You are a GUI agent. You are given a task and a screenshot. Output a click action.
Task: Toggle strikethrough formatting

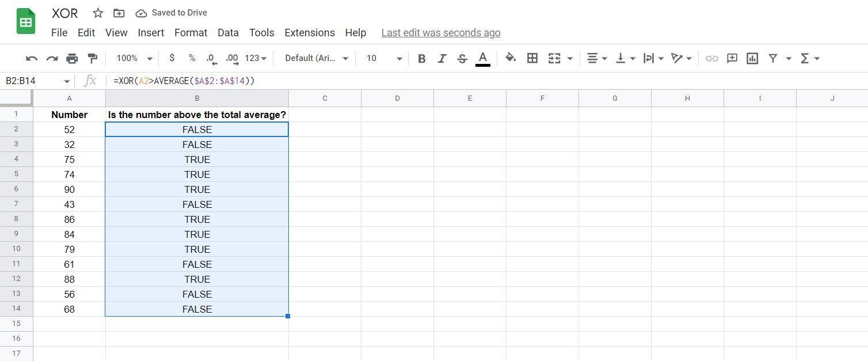pos(462,58)
